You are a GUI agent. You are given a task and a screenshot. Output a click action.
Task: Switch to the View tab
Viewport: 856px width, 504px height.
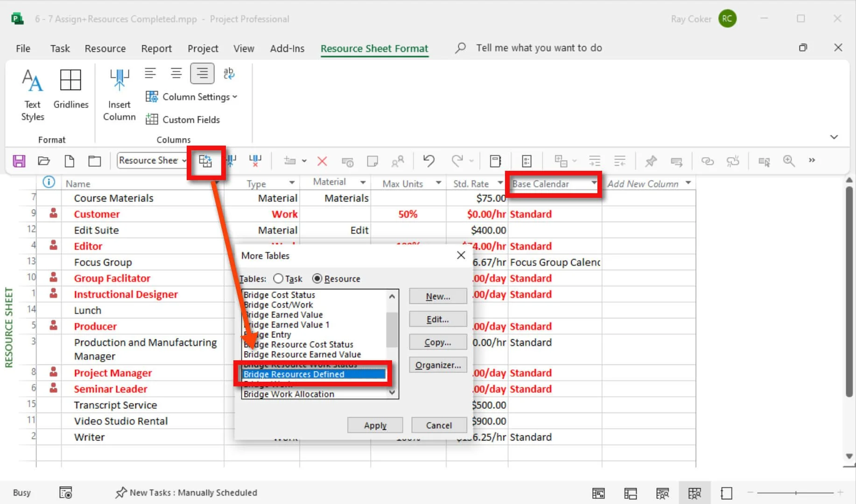pos(244,49)
